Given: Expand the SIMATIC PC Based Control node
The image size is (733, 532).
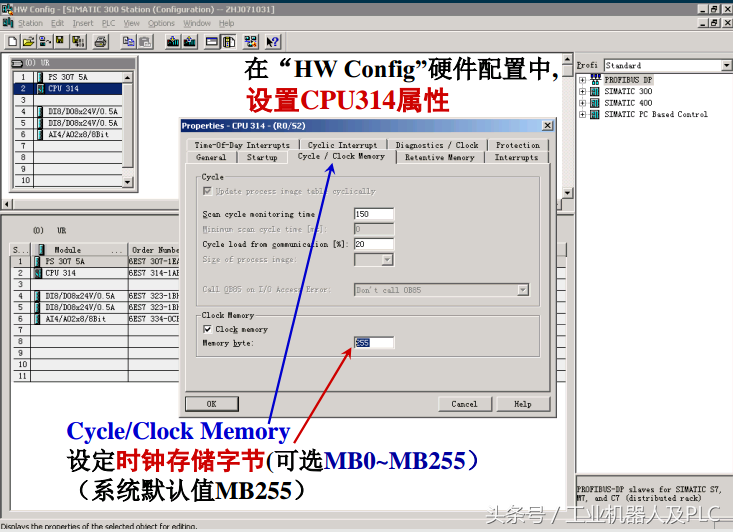Looking at the screenshot, I should tap(582, 115).
